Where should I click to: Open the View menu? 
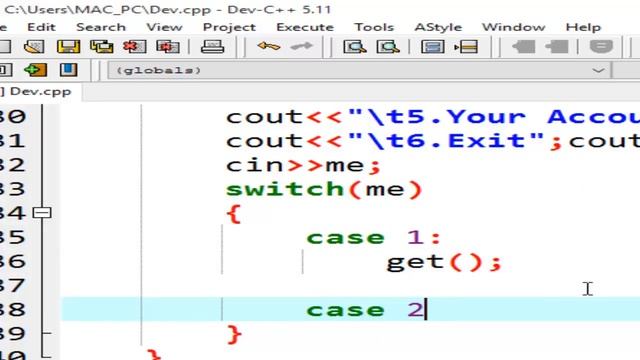coord(164,27)
